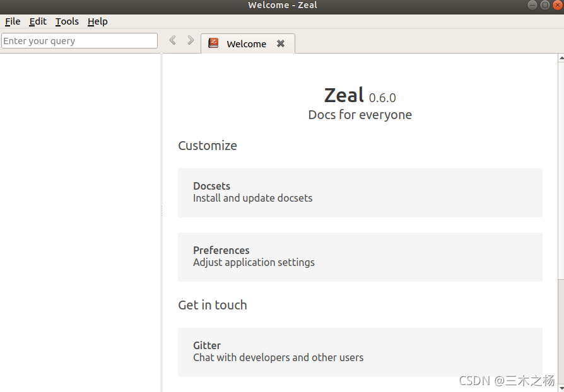Open Gitter chat with developers
This screenshot has width=564, height=392.
(360, 352)
